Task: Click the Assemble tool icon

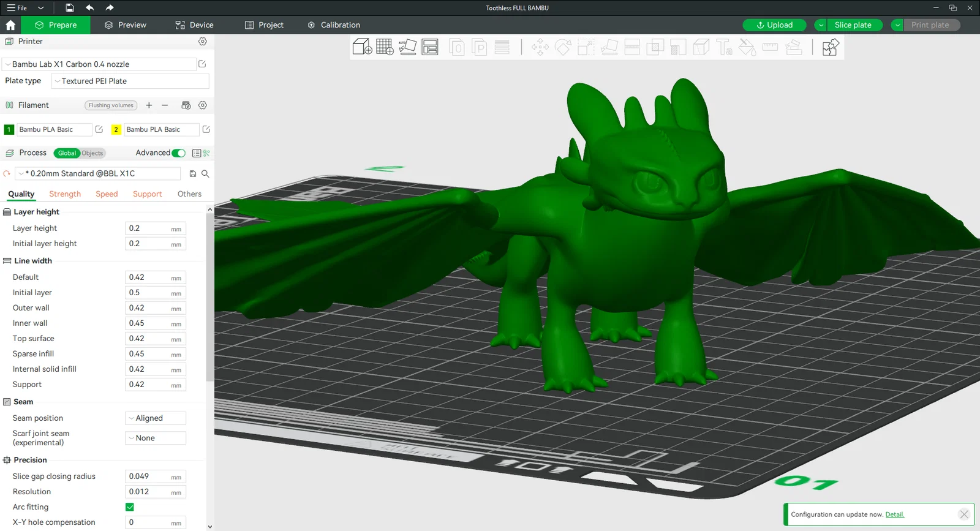Action: pos(794,47)
